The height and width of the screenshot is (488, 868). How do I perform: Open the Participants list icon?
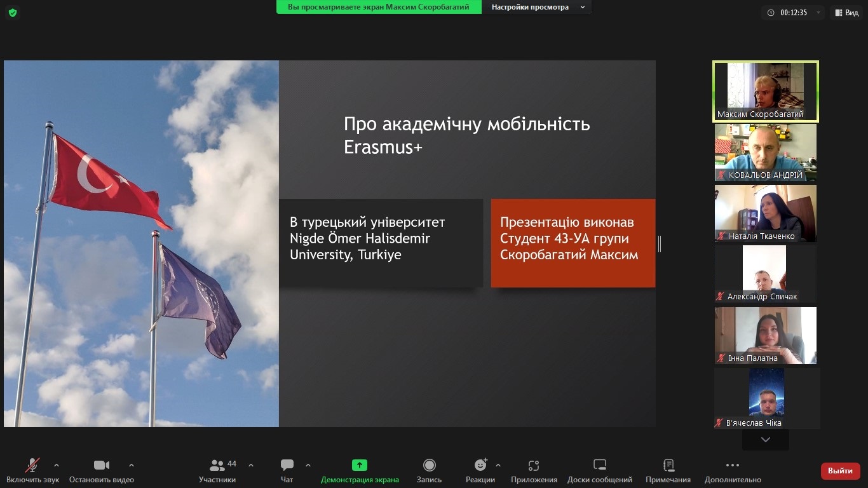217,465
